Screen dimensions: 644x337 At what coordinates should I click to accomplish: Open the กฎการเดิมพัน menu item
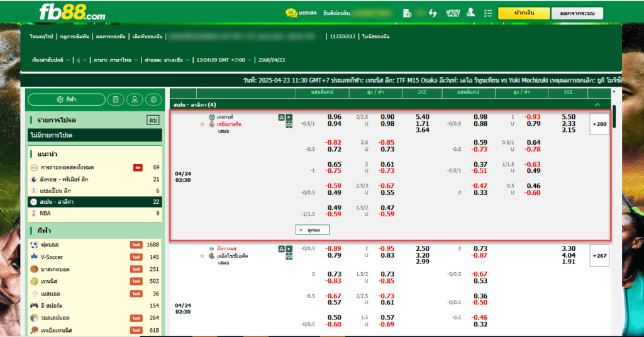(x=74, y=36)
